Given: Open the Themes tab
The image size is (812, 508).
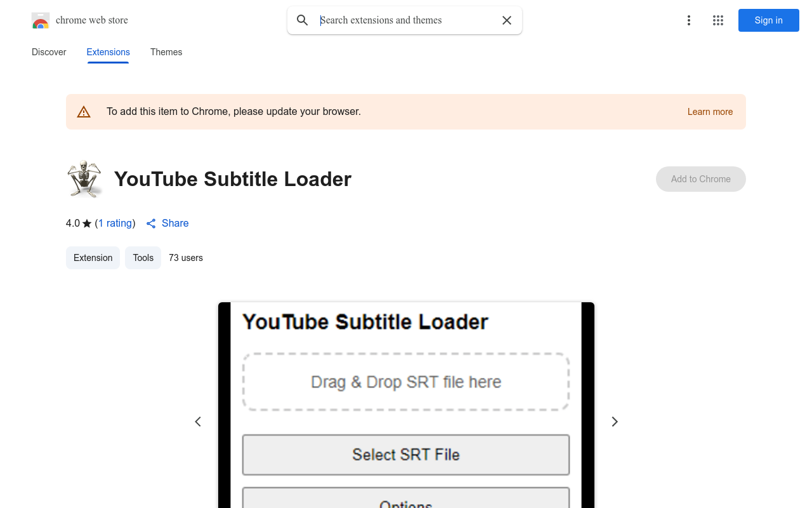Looking at the screenshot, I should point(166,52).
